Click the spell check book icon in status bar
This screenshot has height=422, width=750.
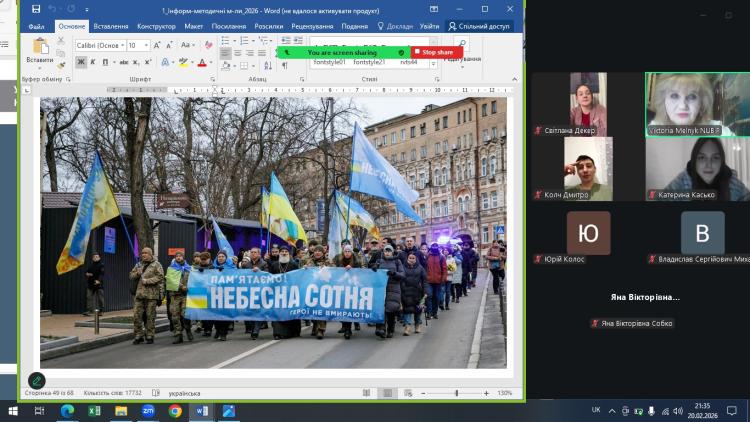[155, 393]
